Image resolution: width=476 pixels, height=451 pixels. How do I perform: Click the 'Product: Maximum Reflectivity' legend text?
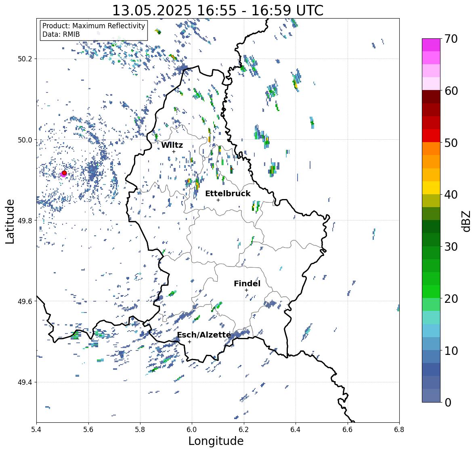(94, 26)
